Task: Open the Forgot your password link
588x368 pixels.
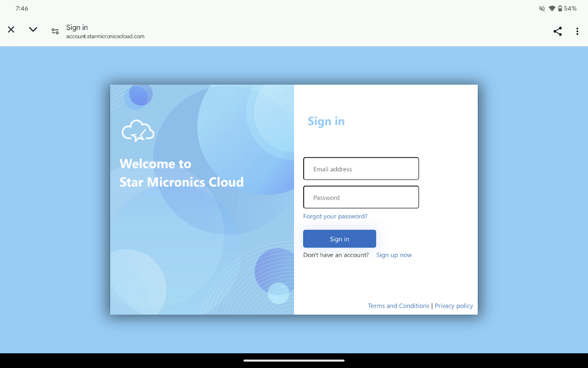Action: 335,216
